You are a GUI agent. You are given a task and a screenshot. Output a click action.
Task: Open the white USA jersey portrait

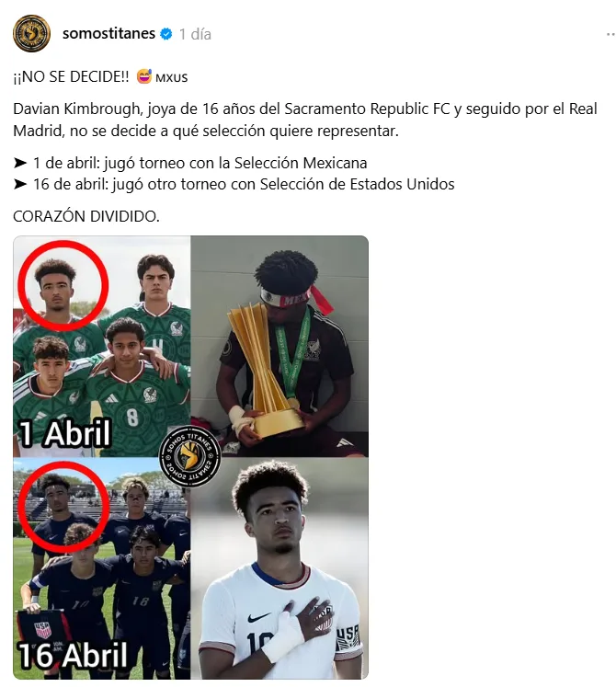pos(280,568)
